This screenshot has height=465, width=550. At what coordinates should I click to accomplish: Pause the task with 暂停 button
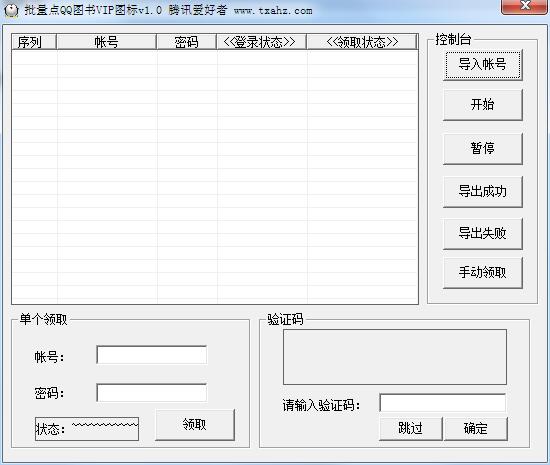[483, 149]
